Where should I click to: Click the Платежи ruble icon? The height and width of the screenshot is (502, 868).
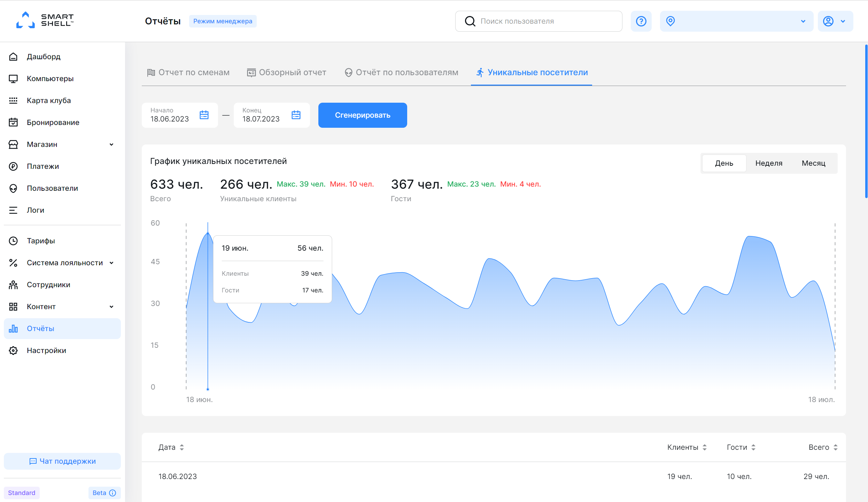pos(13,166)
